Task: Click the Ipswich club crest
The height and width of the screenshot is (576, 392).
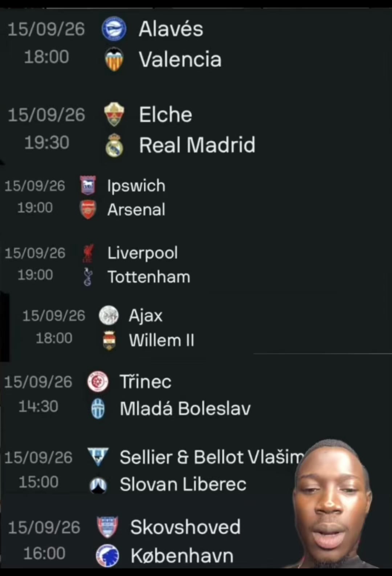Action: pyautogui.click(x=88, y=186)
